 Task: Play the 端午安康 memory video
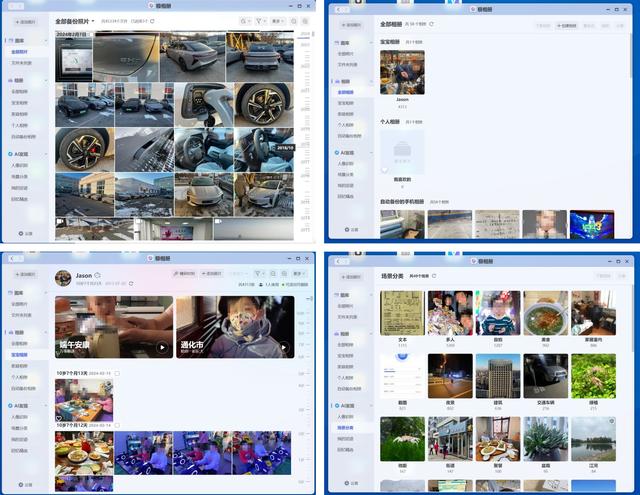[162, 347]
